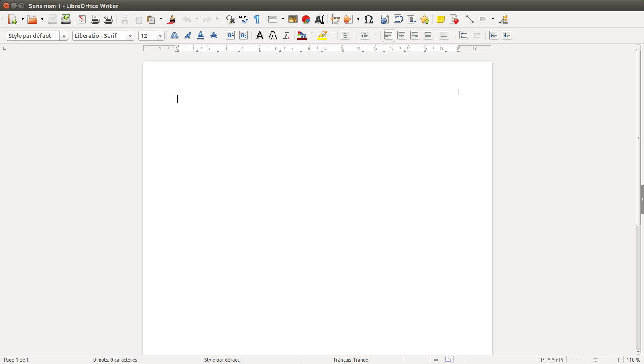Select the Line drawing tool
Image resolution: width=644 pixels, height=364 pixels.
(470, 19)
